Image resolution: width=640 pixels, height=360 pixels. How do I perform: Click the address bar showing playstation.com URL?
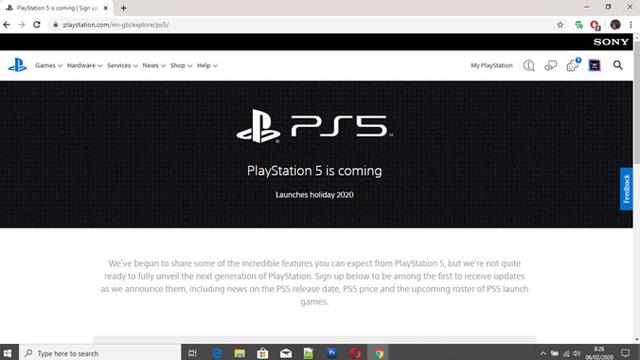[x=302, y=24]
